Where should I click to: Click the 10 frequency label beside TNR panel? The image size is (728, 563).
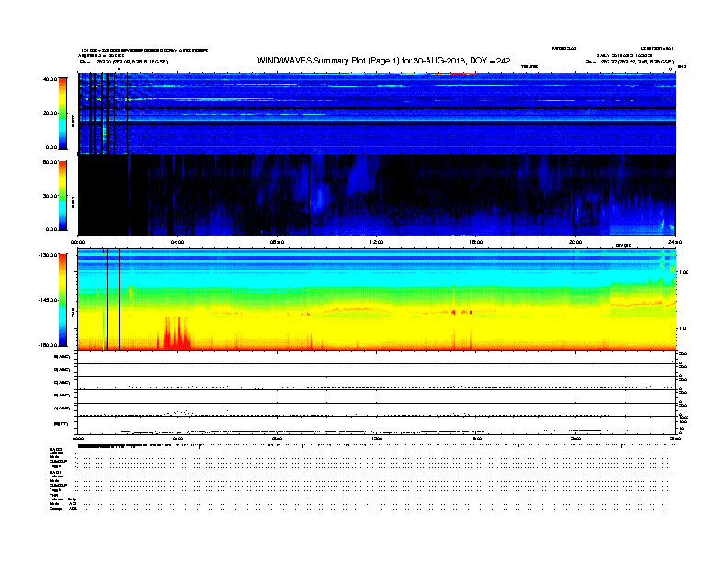click(x=682, y=329)
